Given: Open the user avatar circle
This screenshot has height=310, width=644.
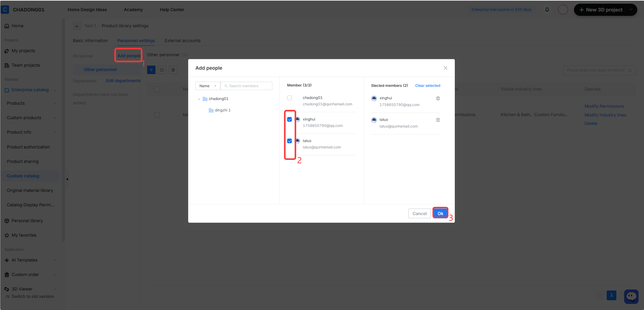Looking at the screenshot, I should coord(563,9).
